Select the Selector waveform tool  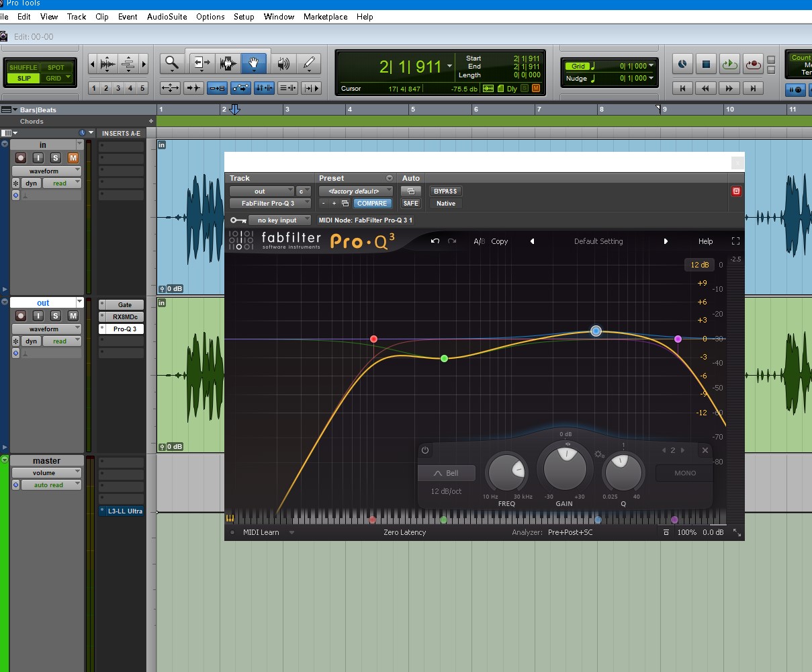tap(228, 64)
